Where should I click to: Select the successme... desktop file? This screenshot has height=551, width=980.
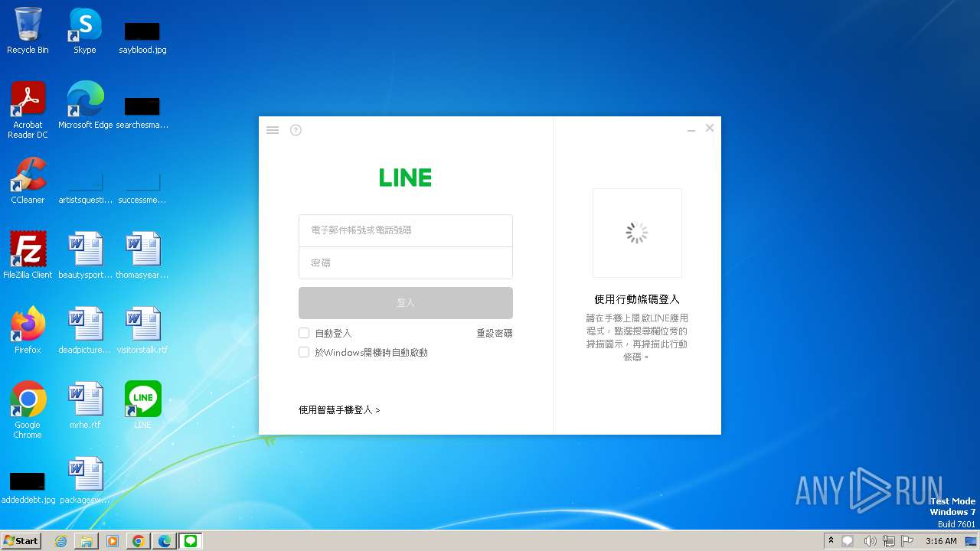(x=142, y=187)
